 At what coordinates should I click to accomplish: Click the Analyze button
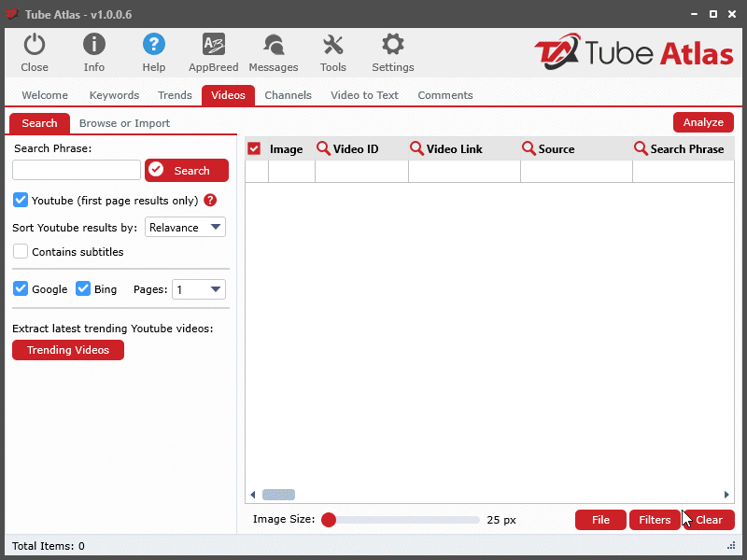point(703,122)
